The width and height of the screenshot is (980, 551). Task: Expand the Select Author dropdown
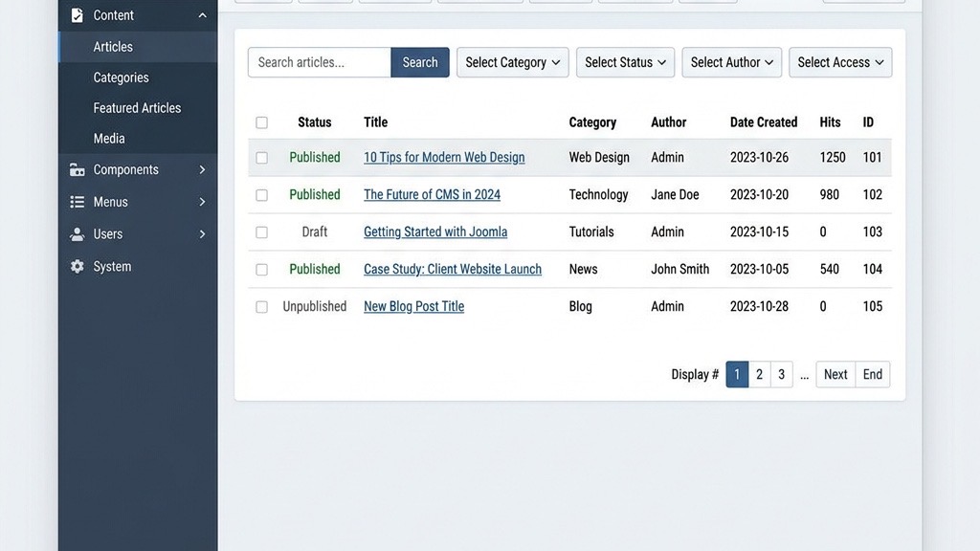tap(732, 62)
